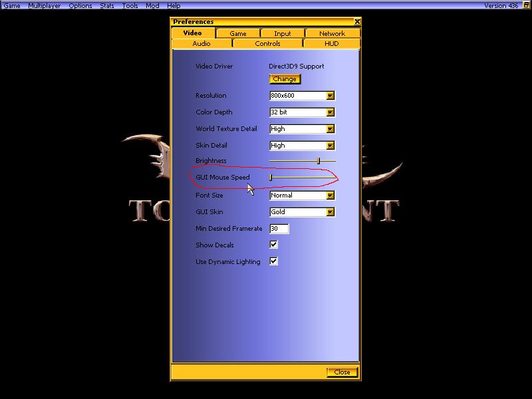
Task: Click Change to pick a video driver
Action: (x=285, y=79)
